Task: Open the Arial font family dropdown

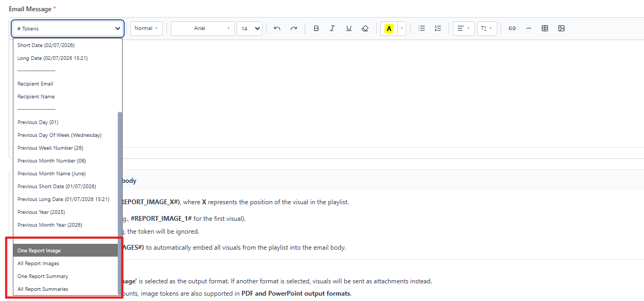Action: pyautogui.click(x=203, y=28)
